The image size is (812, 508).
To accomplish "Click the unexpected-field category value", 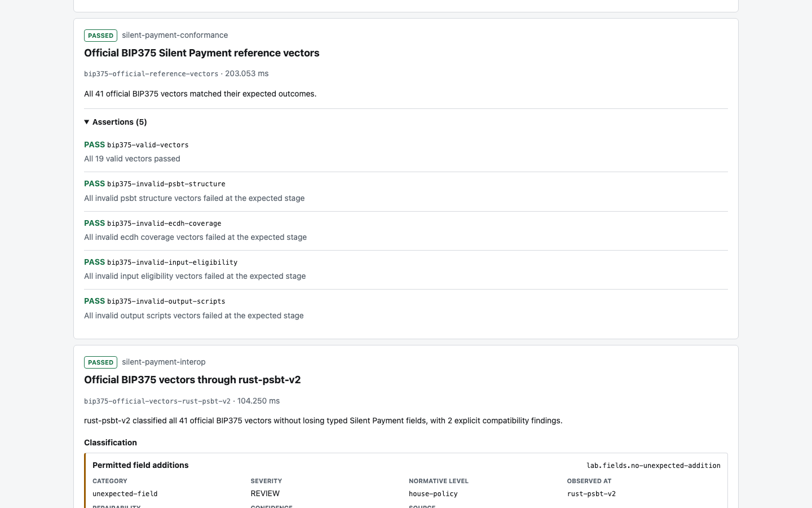I will [125, 494].
